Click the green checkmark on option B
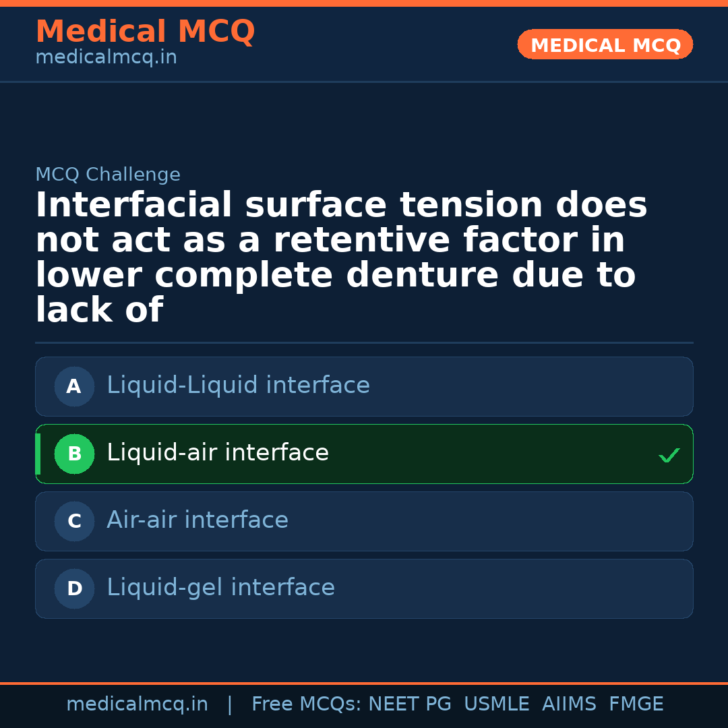 tap(669, 456)
